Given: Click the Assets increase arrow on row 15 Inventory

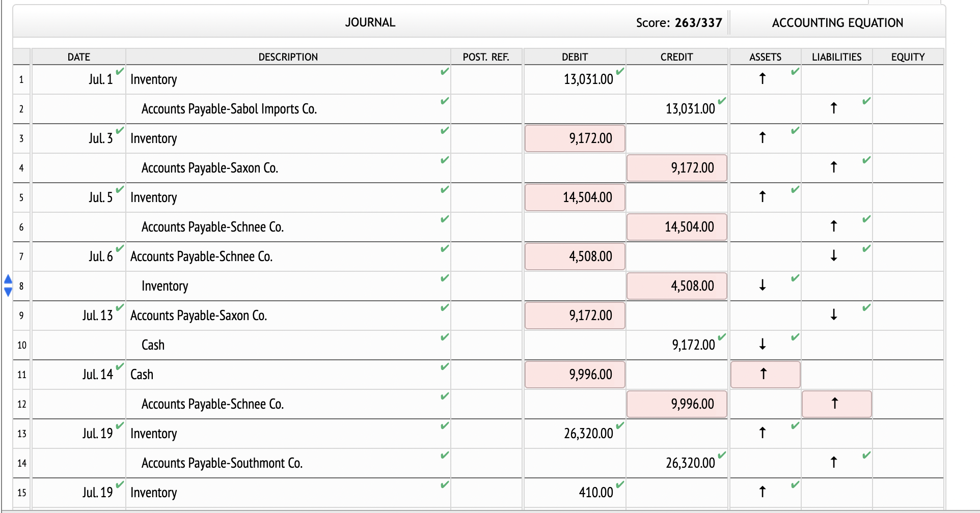Looking at the screenshot, I should coord(763,492).
